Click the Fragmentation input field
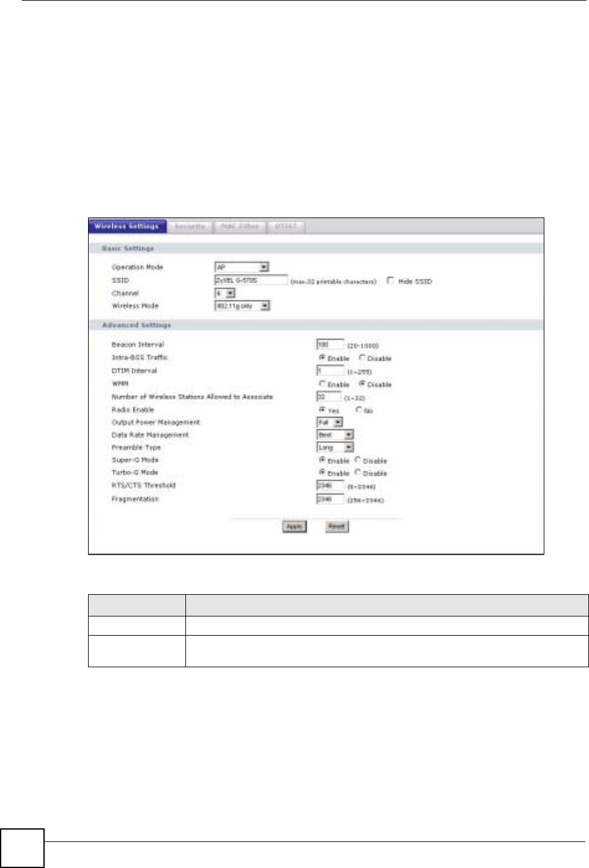This screenshot has width=589, height=868. pos(330,499)
